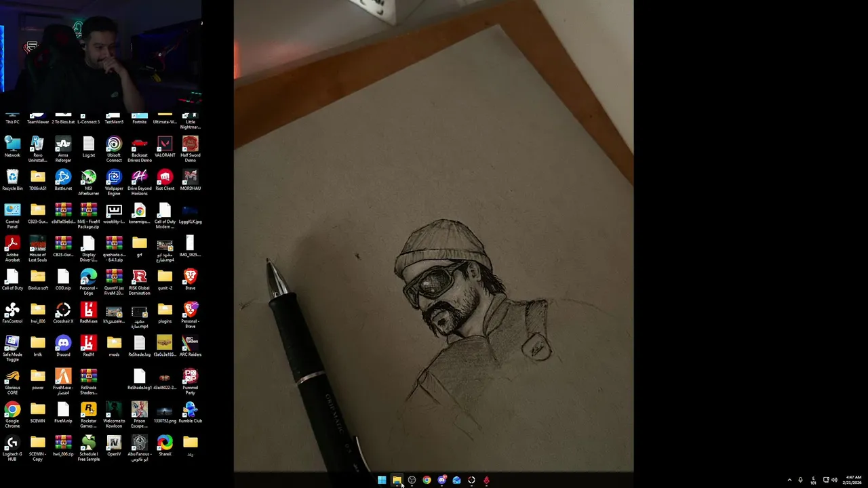Screen dimensions: 868x488
Task: Open volume control in system tray
Action: [x=834, y=480]
